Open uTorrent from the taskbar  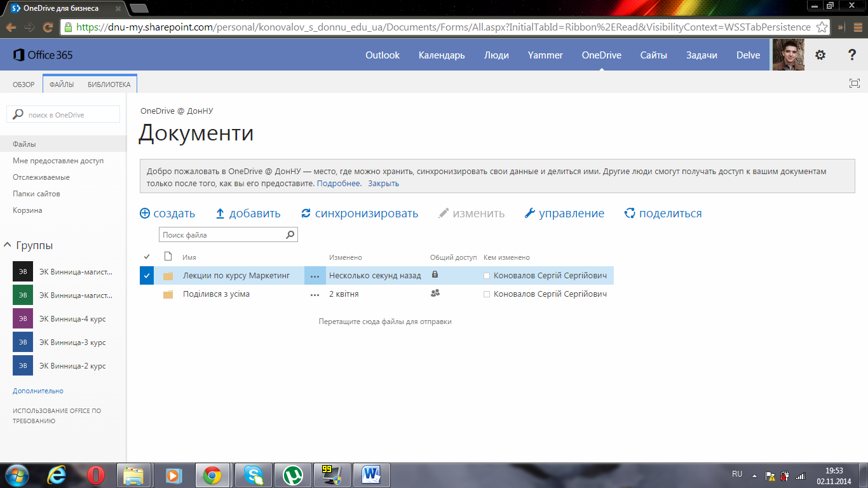tap(292, 475)
